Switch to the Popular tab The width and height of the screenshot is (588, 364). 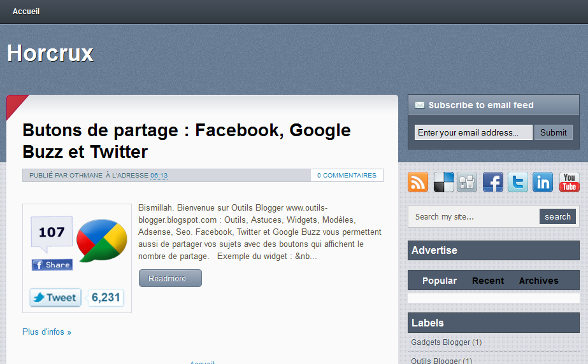440,281
